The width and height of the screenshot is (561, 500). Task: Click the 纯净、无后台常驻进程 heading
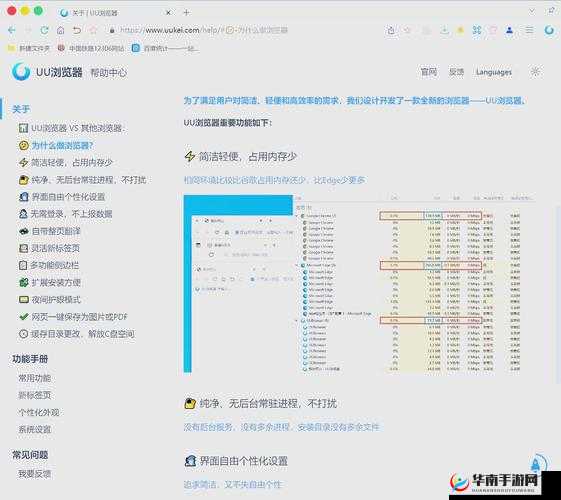[x=268, y=403]
